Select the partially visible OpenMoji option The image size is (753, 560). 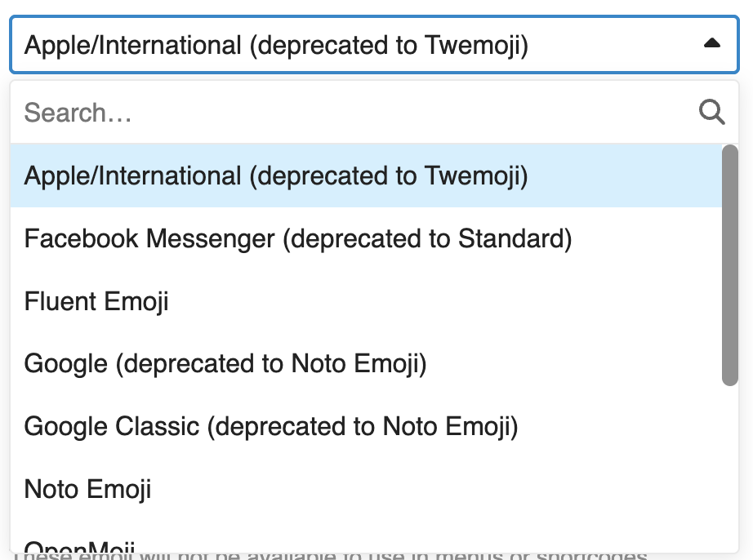tap(80, 545)
